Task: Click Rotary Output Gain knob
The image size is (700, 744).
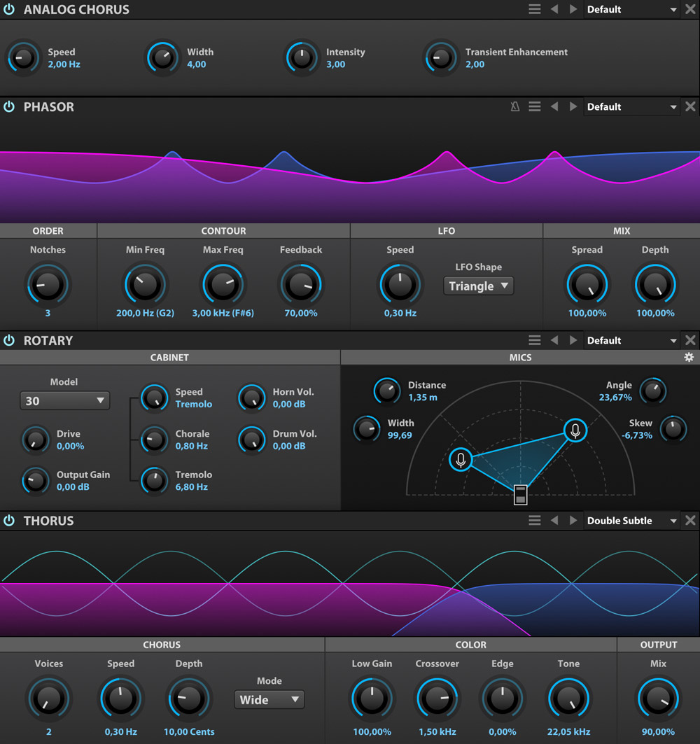Action: [x=36, y=480]
